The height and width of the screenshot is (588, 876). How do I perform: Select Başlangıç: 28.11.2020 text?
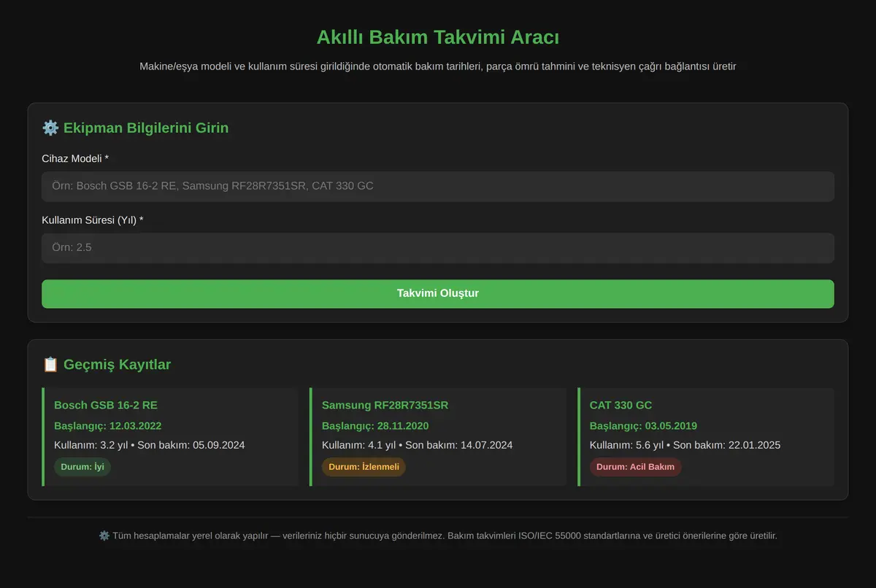click(x=375, y=426)
